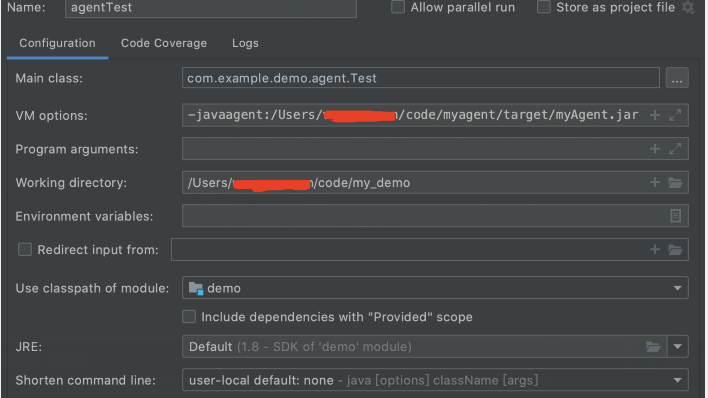Switch to the Code Coverage tab

click(164, 43)
